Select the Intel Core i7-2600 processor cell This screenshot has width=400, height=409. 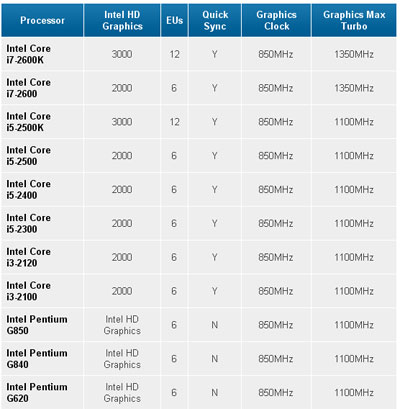pos(29,88)
